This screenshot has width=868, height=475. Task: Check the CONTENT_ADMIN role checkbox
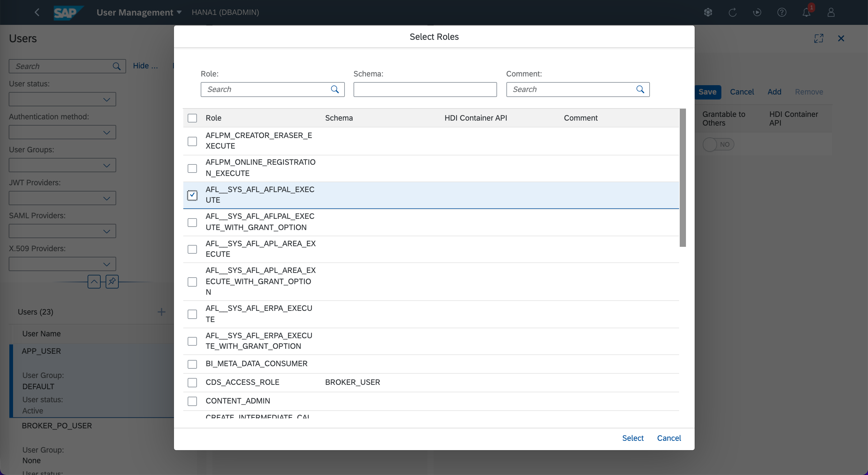click(x=192, y=401)
